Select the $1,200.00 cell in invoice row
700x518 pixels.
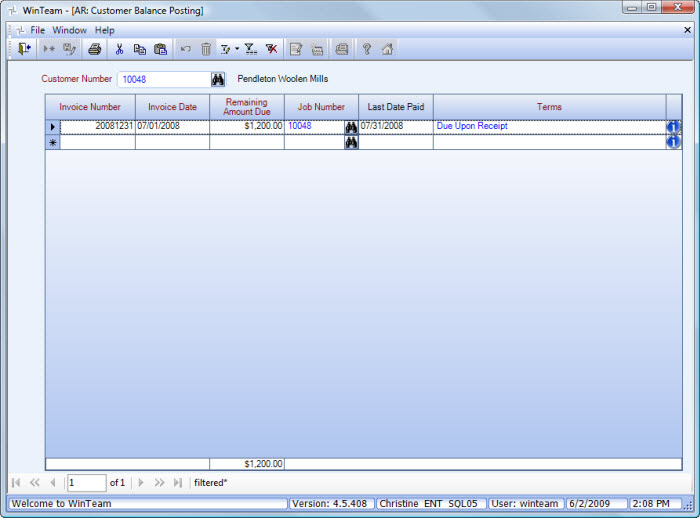247,126
